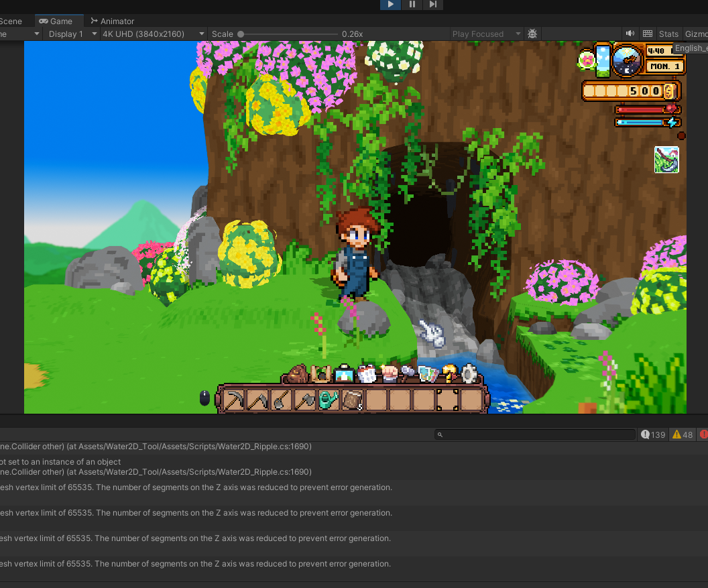Click the Console search field
The width and height of the screenshot is (708, 588).
pyautogui.click(x=535, y=434)
